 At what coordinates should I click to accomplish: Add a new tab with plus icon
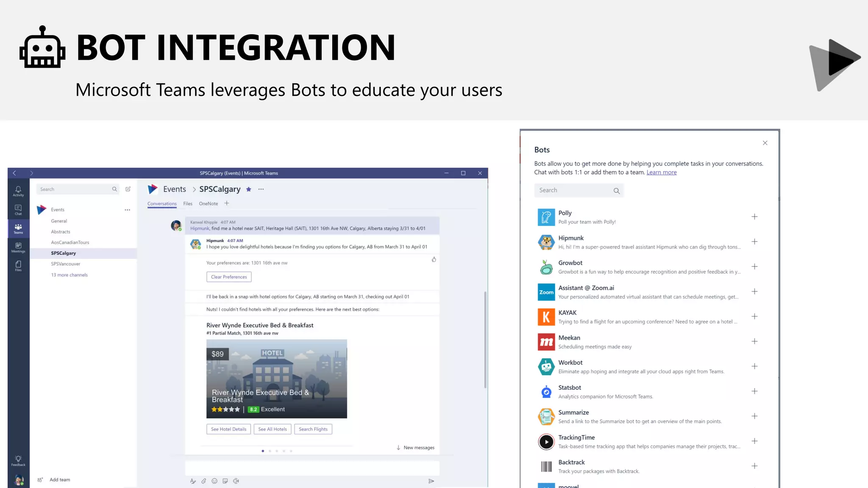click(227, 203)
